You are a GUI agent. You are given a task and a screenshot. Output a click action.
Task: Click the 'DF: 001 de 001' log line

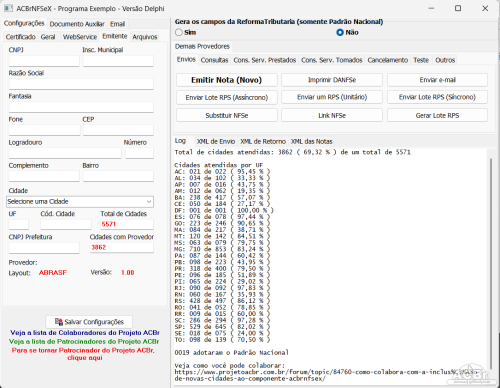coord(224,210)
